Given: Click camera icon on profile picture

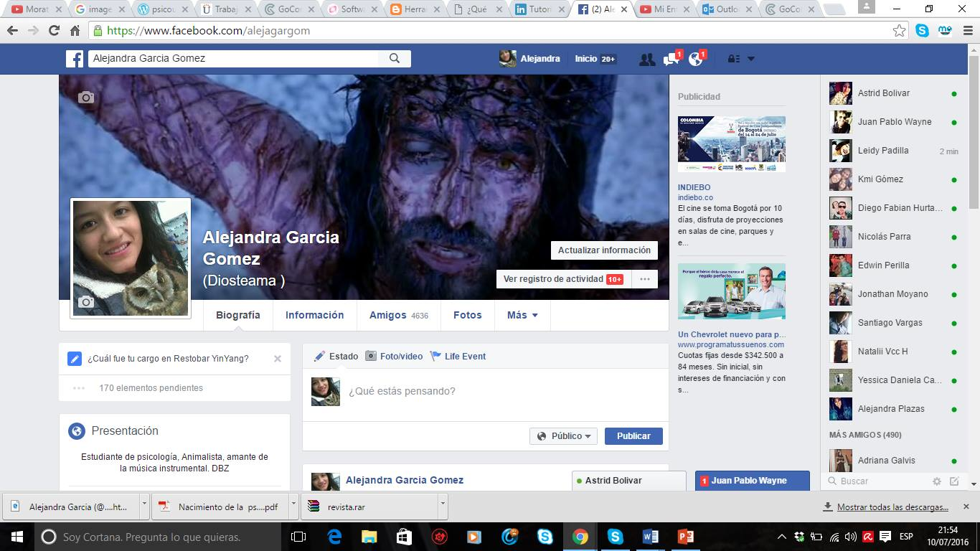Looking at the screenshot, I should click(x=86, y=303).
